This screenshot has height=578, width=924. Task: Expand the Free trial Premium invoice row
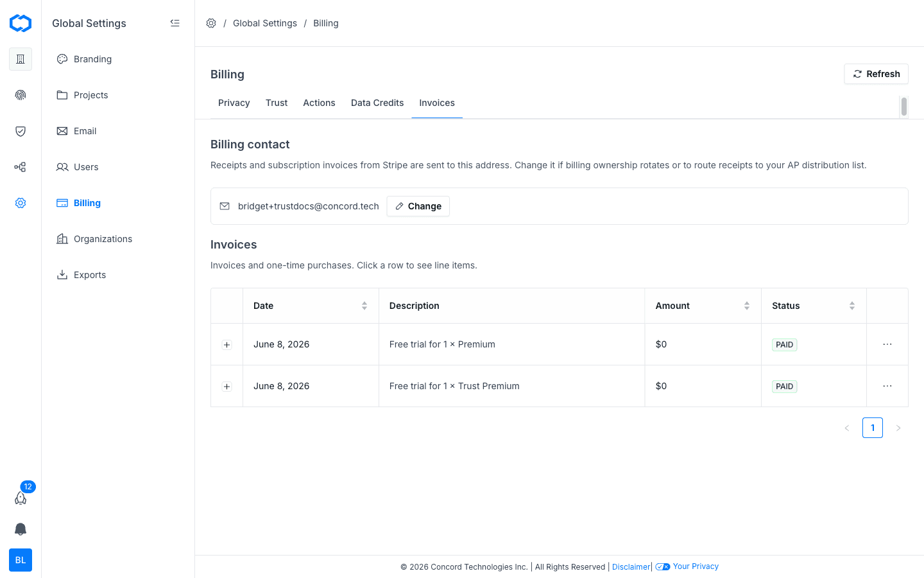(227, 345)
